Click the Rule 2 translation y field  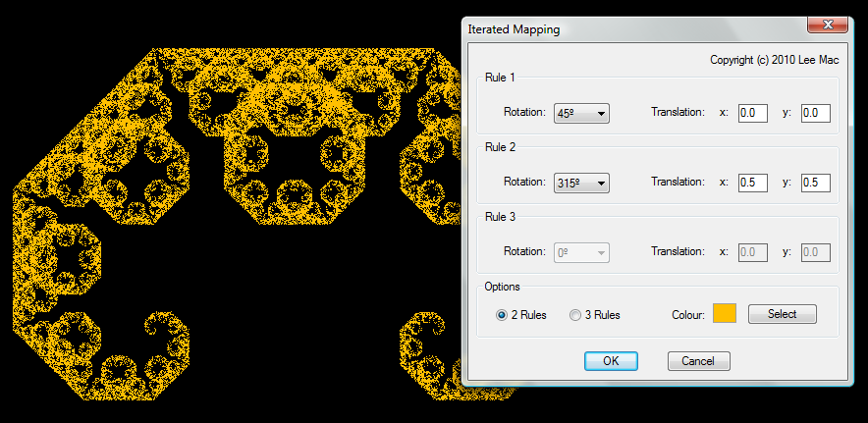[x=815, y=183]
